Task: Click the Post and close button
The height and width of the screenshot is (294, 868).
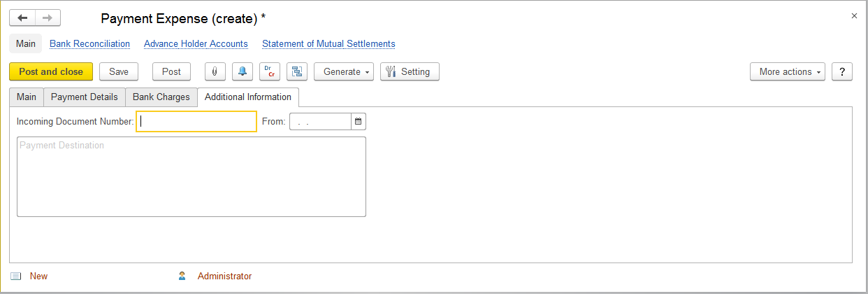Action: click(x=51, y=71)
